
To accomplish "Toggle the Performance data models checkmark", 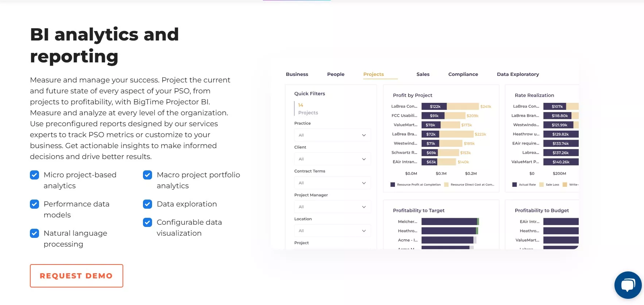I will coord(35,204).
